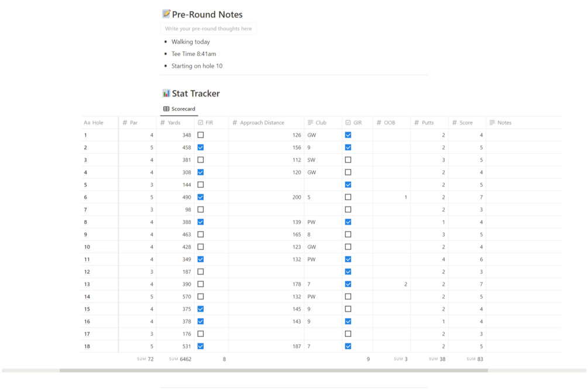The image size is (588, 392).
Task: Click the 'Tee Time 8:41am' bullet
Action: pos(194,54)
